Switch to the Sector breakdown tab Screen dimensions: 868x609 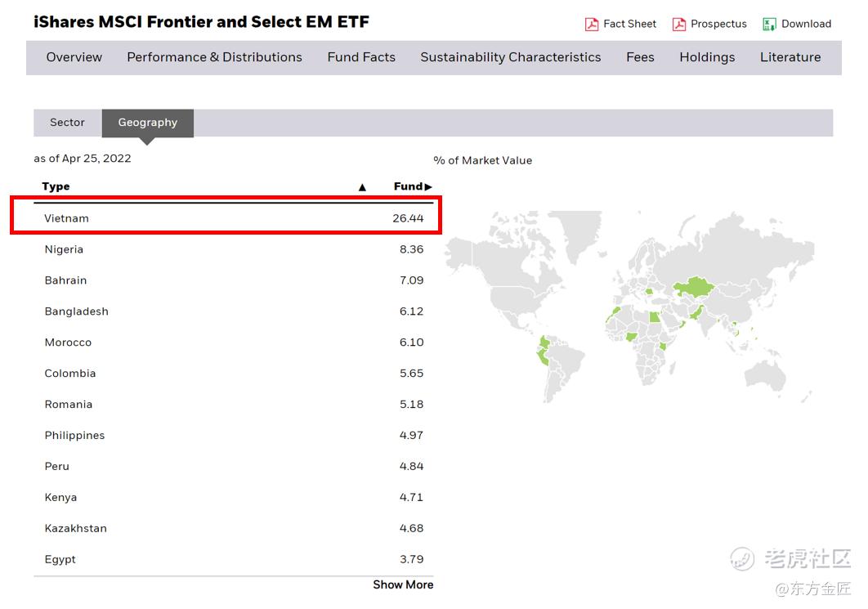(x=67, y=123)
